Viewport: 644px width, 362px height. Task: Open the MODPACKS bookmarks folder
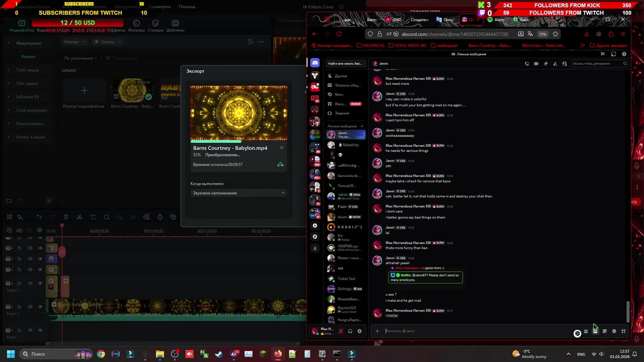pyautogui.click(x=372, y=45)
